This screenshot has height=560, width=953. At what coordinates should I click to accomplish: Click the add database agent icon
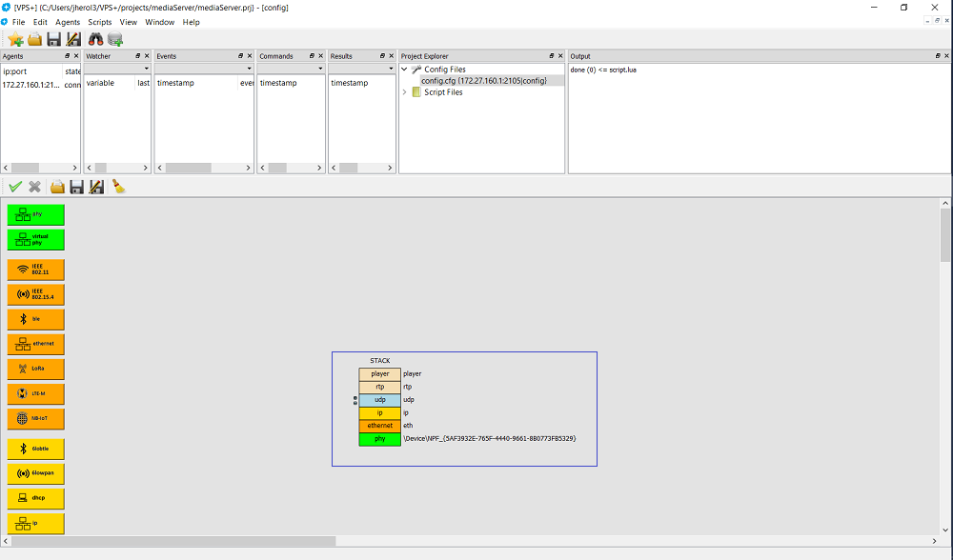point(115,39)
